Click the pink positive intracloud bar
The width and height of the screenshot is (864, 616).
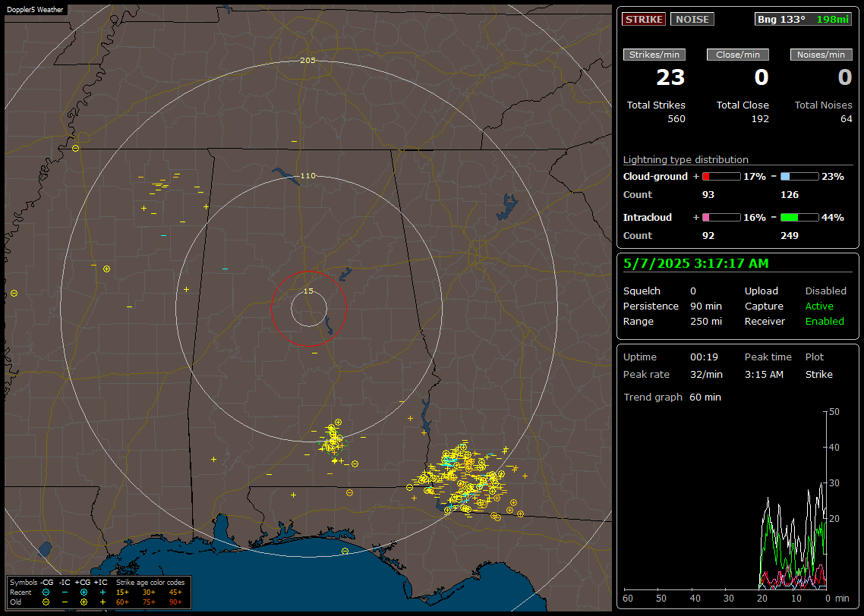(x=721, y=218)
